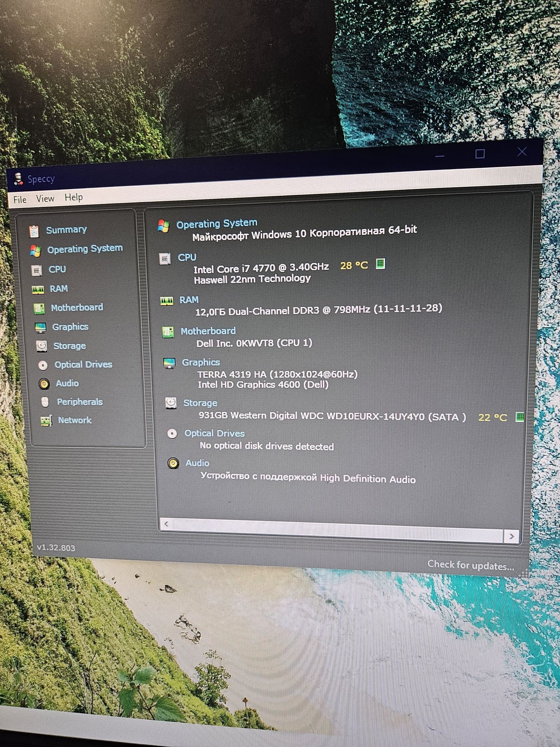Click TERRA 4319 HA monitor text
This screenshot has width=560, height=747.
pyautogui.click(x=277, y=374)
